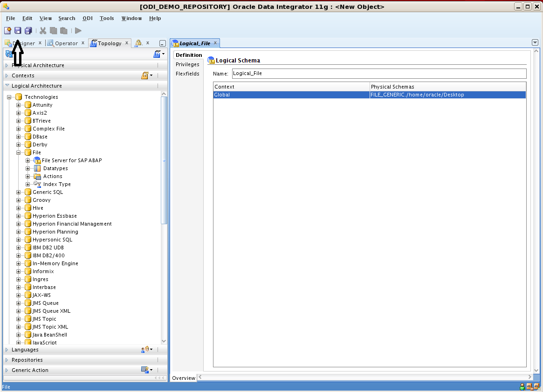Click the Paste icon in the toolbar

click(63, 30)
